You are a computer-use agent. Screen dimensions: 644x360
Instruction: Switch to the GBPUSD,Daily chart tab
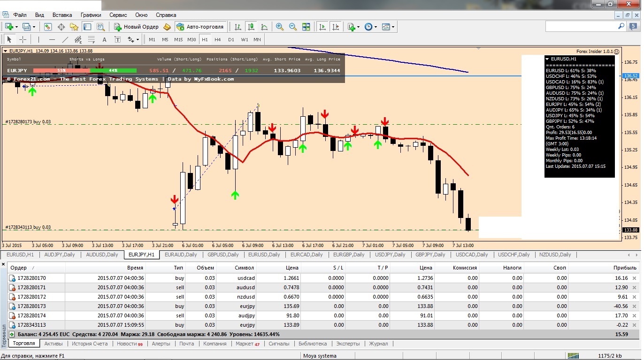(x=223, y=255)
